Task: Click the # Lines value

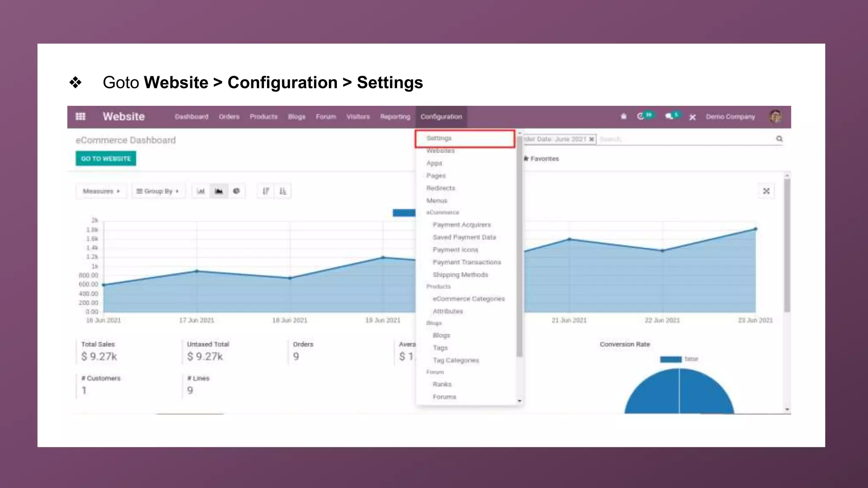Action: pos(190,390)
